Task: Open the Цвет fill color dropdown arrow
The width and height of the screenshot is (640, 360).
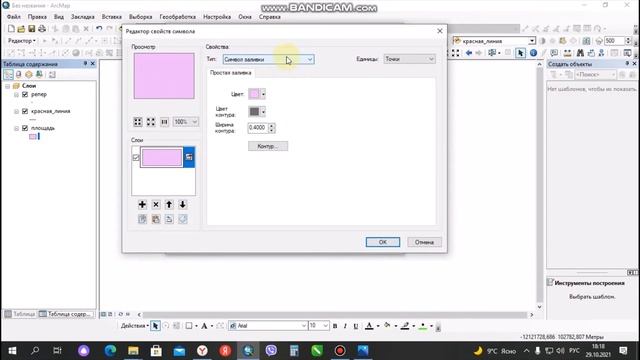Action: (x=263, y=94)
